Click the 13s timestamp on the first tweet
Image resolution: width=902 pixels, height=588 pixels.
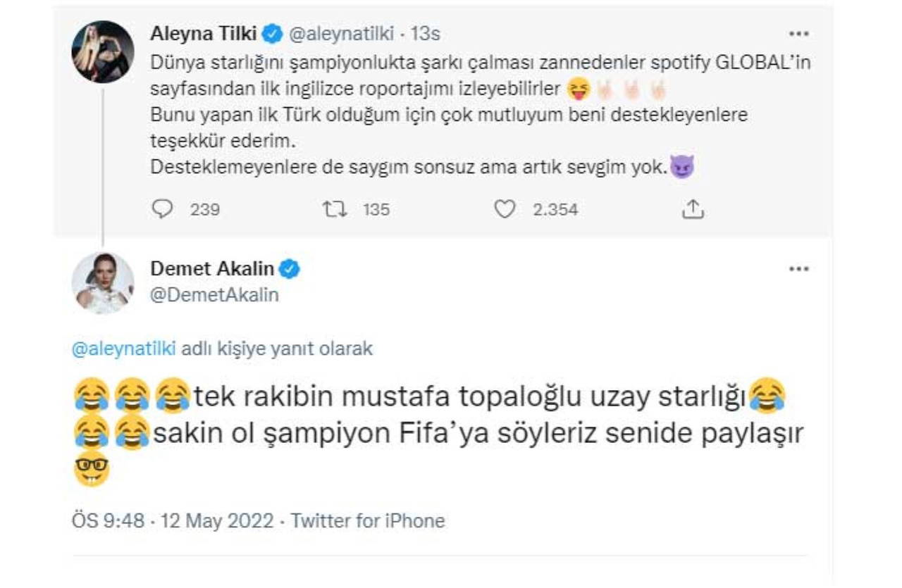[426, 33]
